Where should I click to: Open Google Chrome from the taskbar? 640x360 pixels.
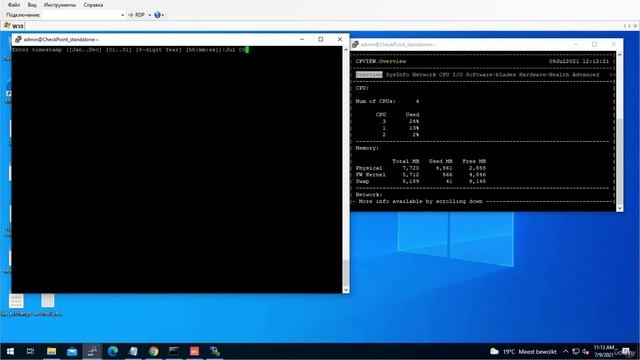point(153,351)
